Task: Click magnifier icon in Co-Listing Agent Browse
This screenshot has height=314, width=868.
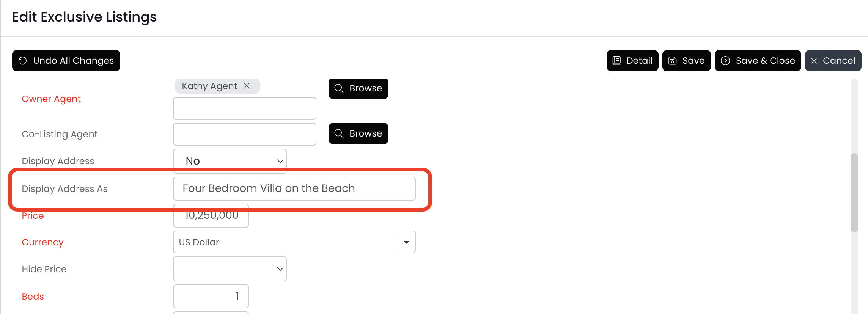Action: pos(339,133)
